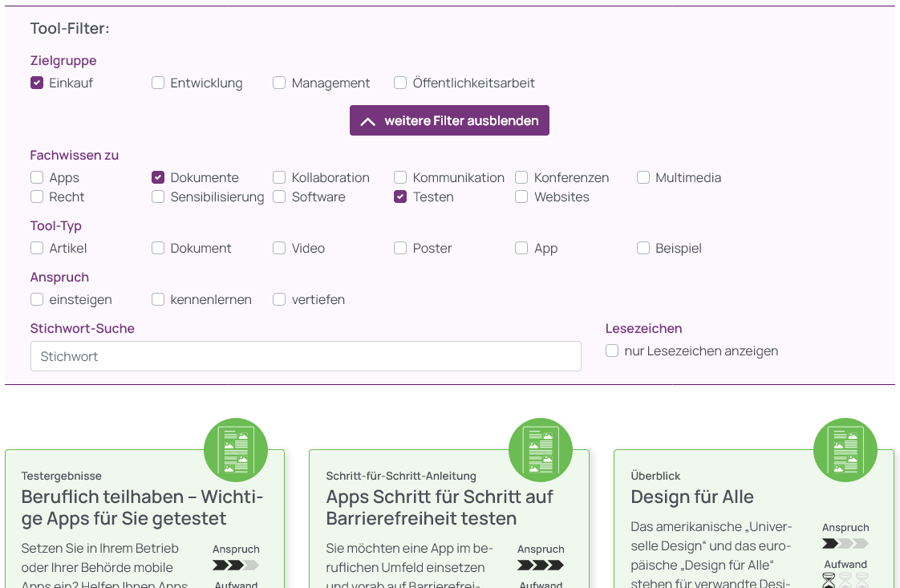Viewport: 900px width, 588px height.
Task: Enable the 'vertiefen' level checkbox
Action: (x=279, y=299)
